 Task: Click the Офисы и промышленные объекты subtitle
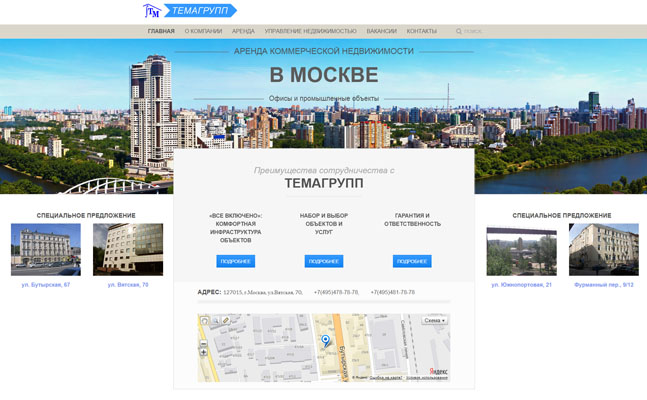pyautogui.click(x=324, y=99)
